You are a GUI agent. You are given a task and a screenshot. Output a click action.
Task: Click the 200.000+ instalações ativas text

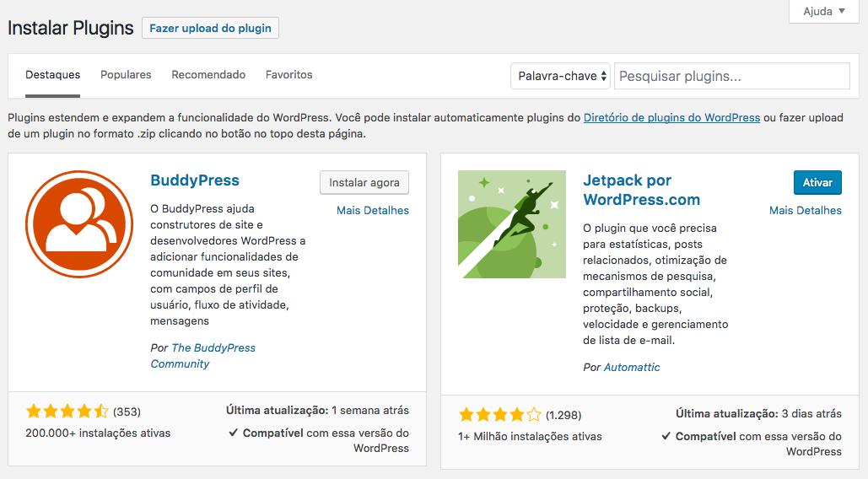coord(98,433)
